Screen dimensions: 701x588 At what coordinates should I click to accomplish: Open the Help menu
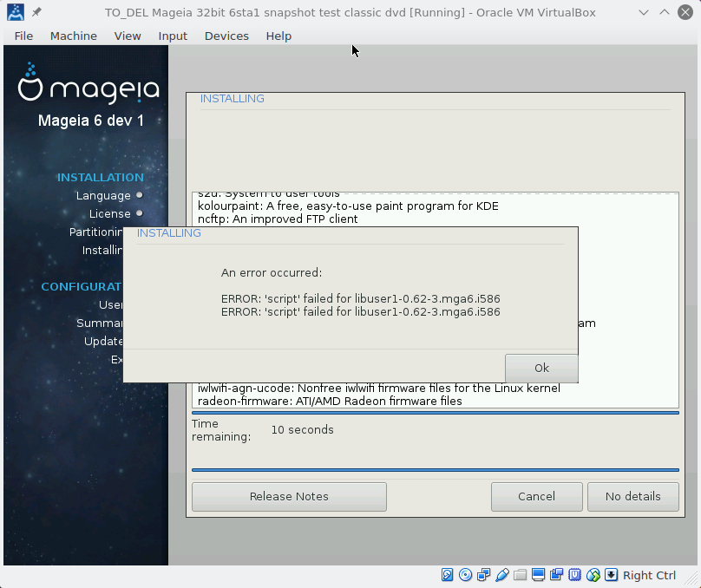[x=278, y=36]
